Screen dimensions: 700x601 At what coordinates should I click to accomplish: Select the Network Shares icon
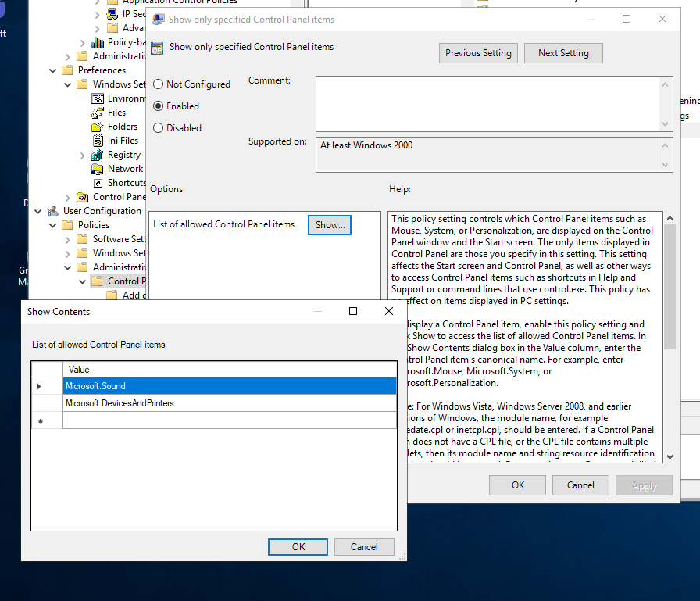click(98, 169)
